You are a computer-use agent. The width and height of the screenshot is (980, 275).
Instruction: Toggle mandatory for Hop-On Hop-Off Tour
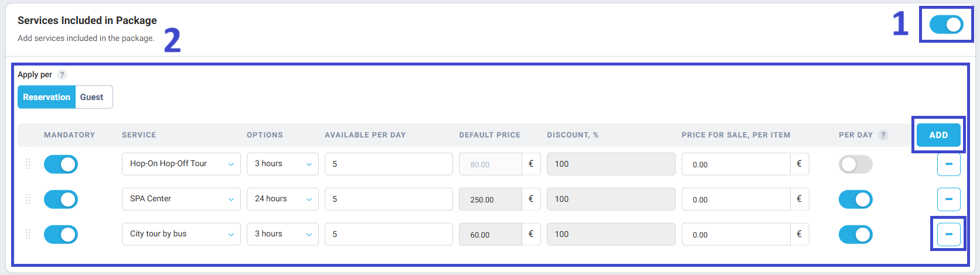click(x=61, y=164)
